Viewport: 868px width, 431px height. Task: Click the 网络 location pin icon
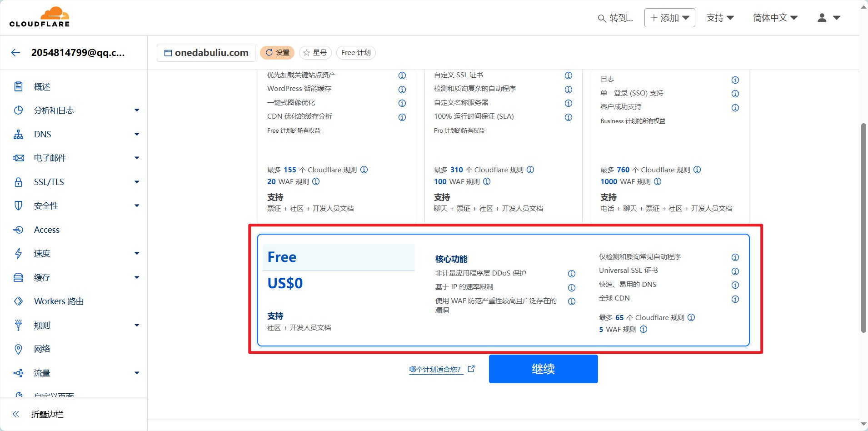pyautogui.click(x=18, y=349)
